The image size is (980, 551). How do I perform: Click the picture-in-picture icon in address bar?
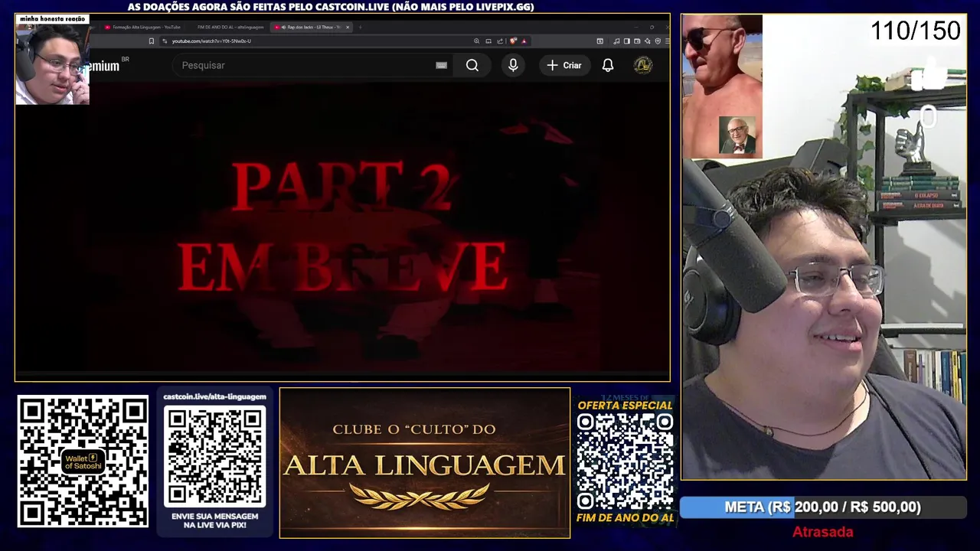click(x=488, y=41)
